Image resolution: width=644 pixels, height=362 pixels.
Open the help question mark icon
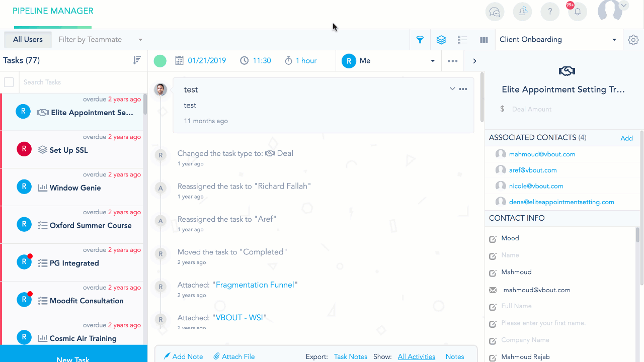tap(550, 11)
